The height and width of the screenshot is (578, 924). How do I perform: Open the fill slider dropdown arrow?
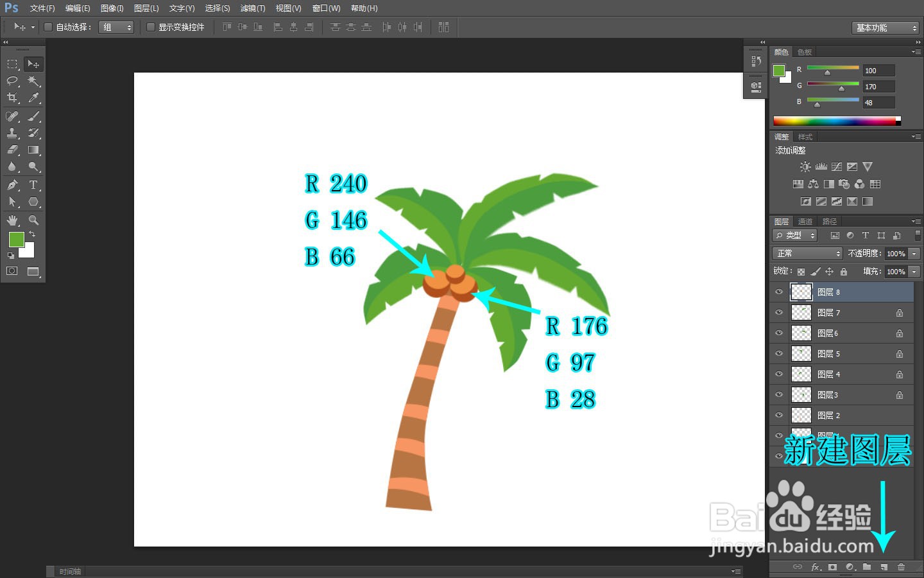[914, 272]
